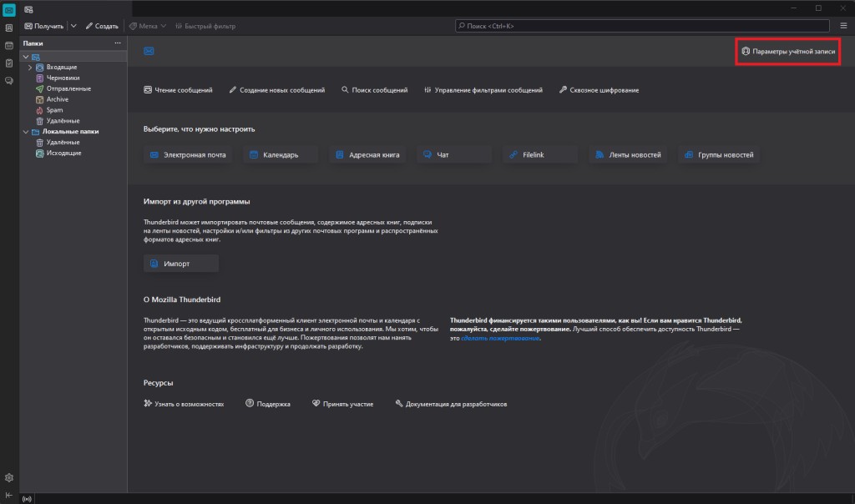Image resolution: width=855 pixels, height=504 pixels.
Task: Click the Входящие inbox folder icon
Action: tap(40, 68)
